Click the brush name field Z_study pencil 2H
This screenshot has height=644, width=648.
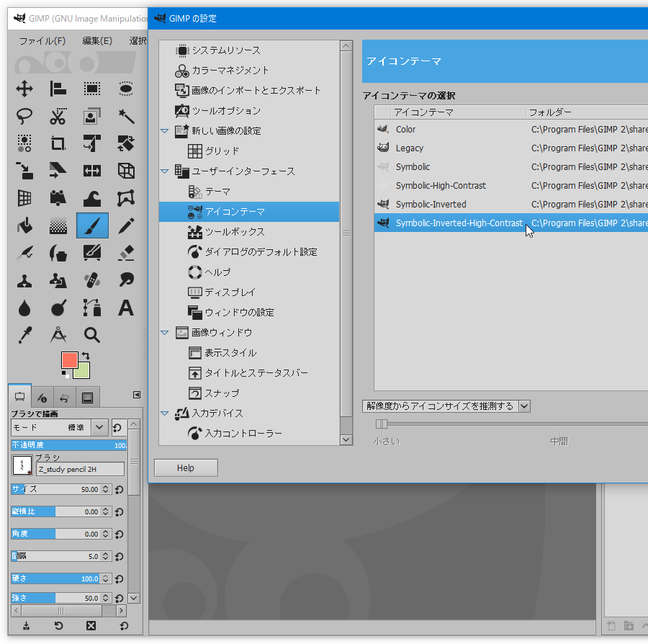[x=80, y=469]
